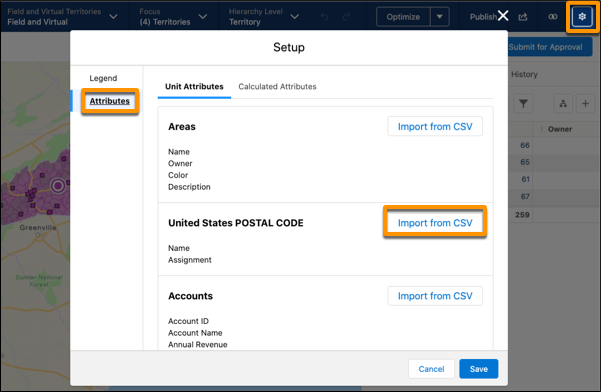Click the hierarchy tree icon
The height and width of the screenshot is (392, 601).
point(563,103)
